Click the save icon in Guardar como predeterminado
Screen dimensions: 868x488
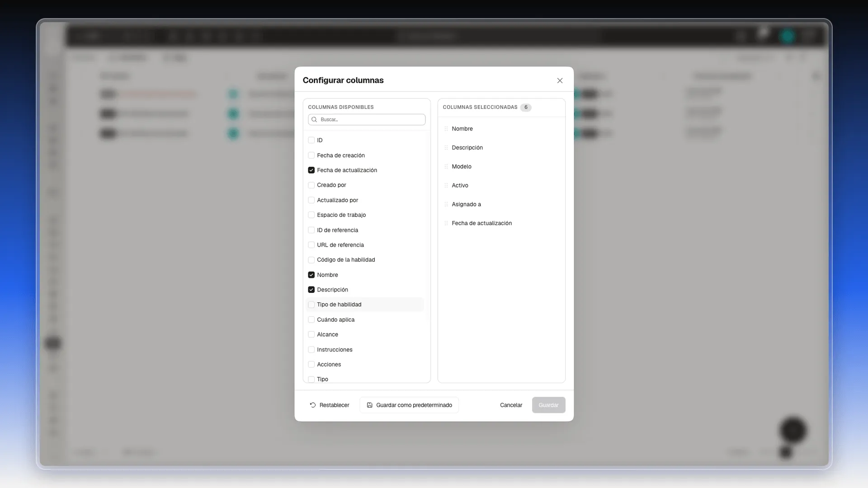tap(369, 405)
